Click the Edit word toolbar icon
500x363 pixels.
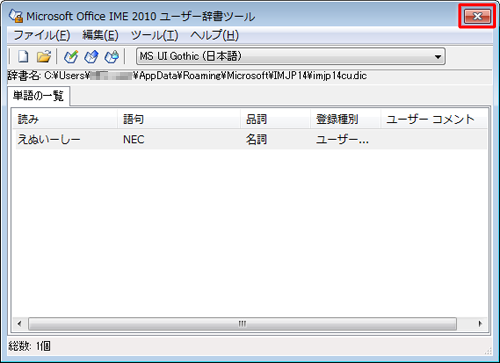(x=91, y=56)
